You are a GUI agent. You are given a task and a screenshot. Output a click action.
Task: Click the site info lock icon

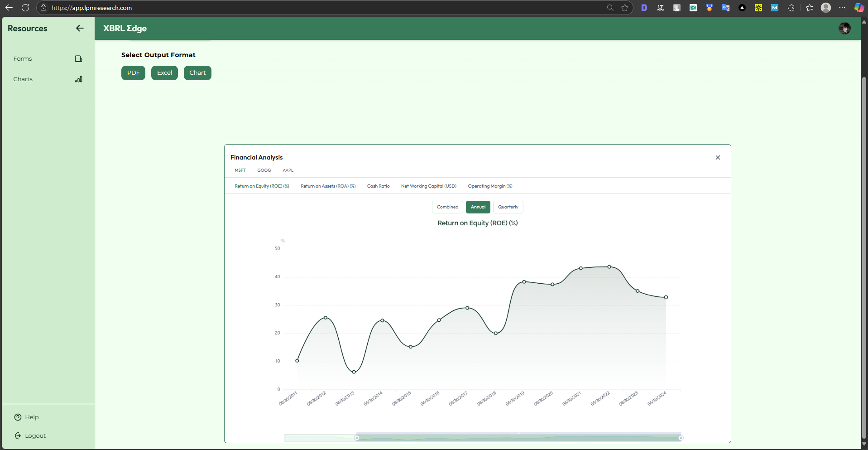click(x=43, y=8)
